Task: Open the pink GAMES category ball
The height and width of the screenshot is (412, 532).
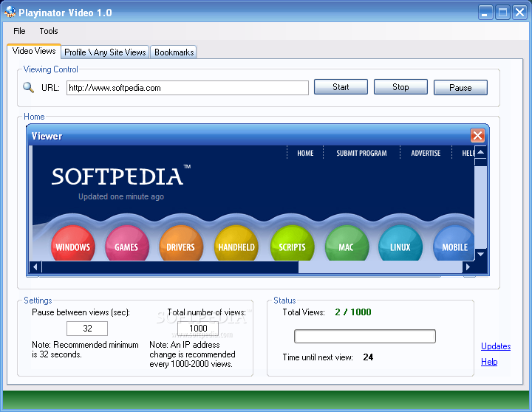Action: click(x=127, y=244)
